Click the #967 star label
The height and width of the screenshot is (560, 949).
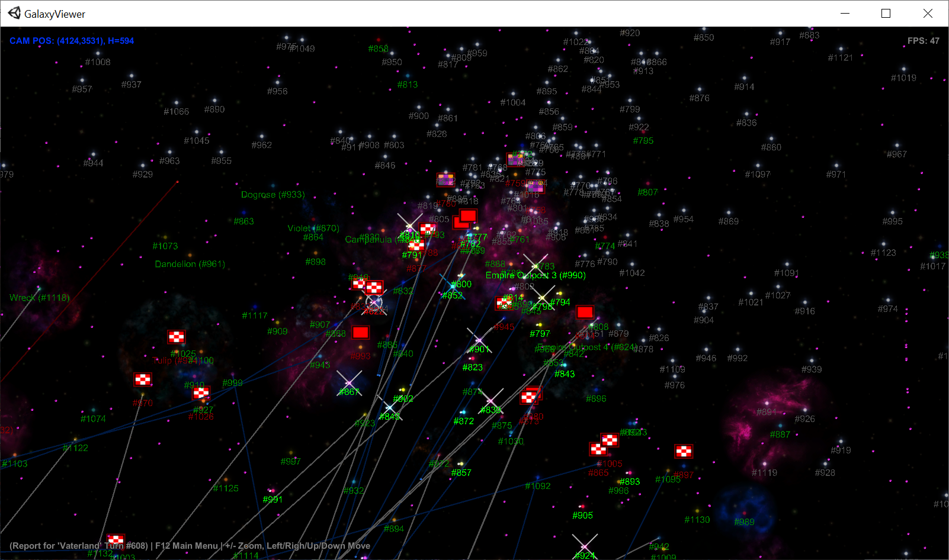[897, 154]
